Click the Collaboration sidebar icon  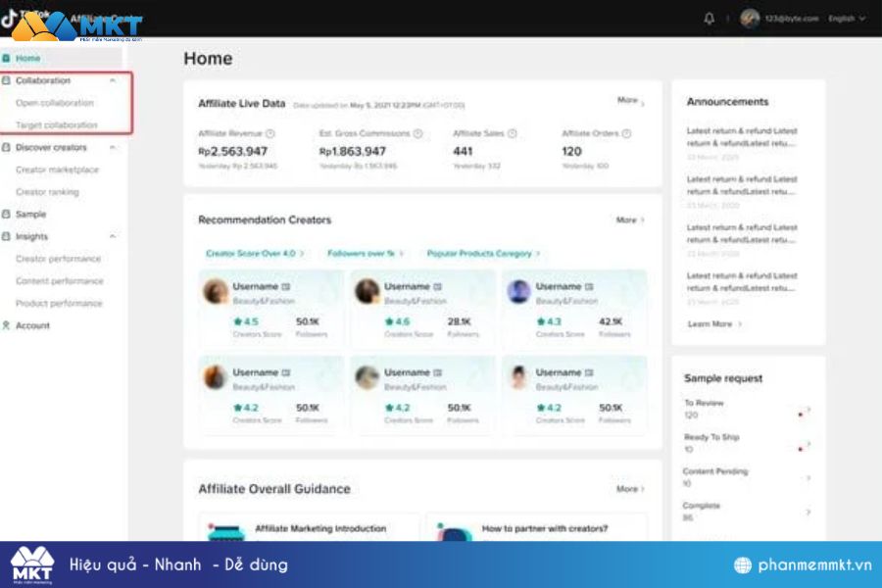click(6, 80)
